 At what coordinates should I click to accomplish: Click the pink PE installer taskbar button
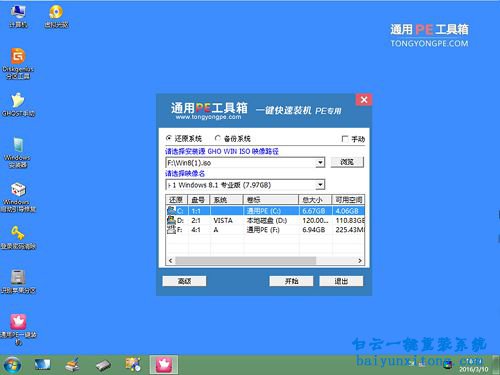[163, 365]
